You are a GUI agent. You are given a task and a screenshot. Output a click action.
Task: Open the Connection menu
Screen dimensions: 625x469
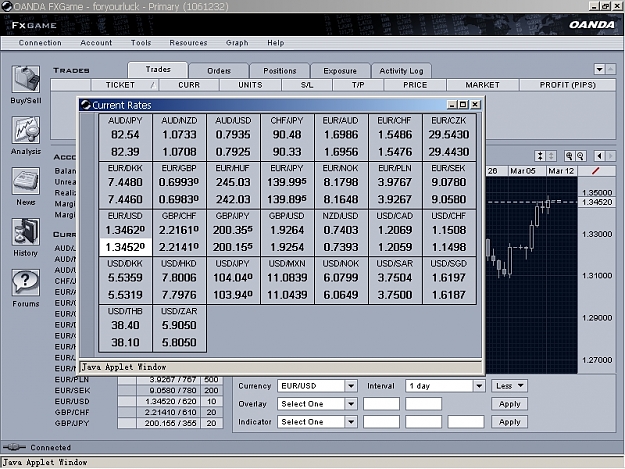point(40,43)
